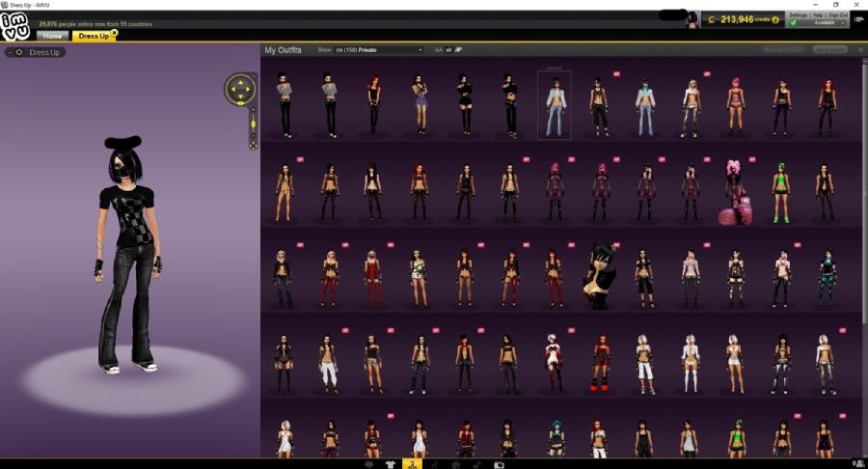
Task: Click the top-right panel toggle icon
Action: point(858,19)
